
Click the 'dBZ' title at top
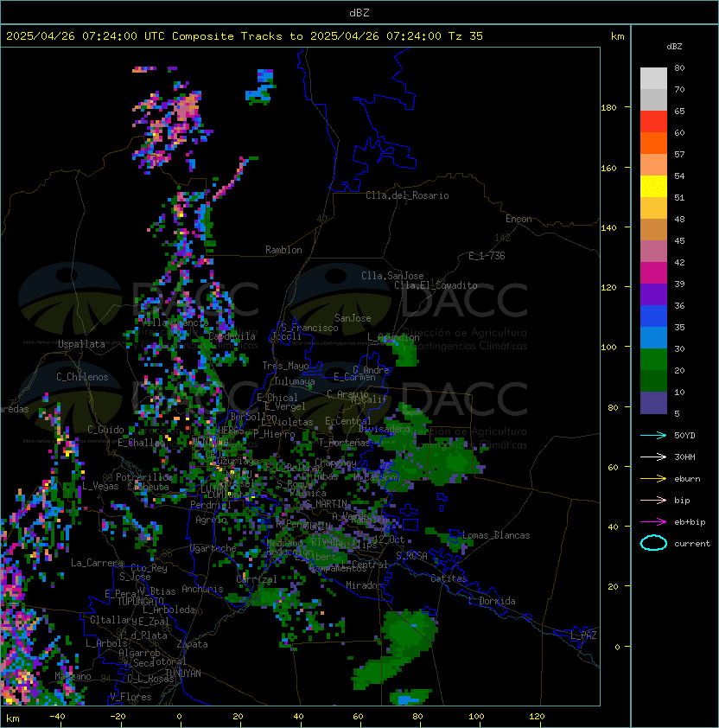click(x=359, y=13)
